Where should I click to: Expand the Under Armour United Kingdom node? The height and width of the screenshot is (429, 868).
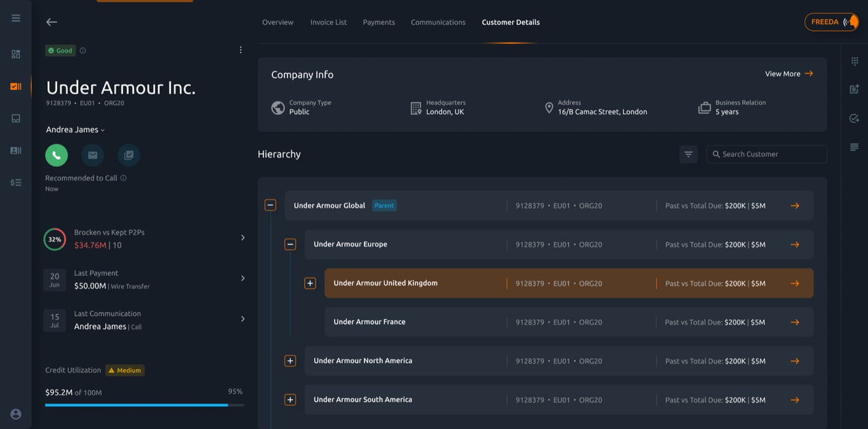pos(310,283)
